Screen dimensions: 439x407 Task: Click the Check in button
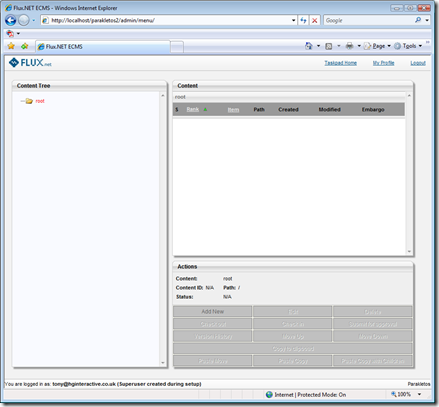click(293, 324)
